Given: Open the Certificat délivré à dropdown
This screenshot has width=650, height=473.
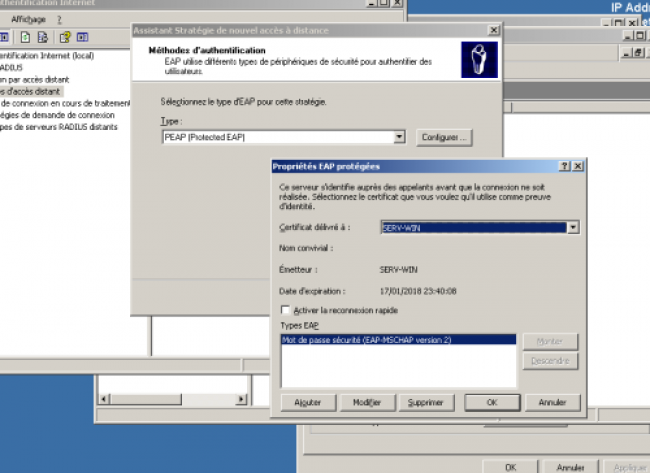Looking at the screenshot, I should pos(573,228).
